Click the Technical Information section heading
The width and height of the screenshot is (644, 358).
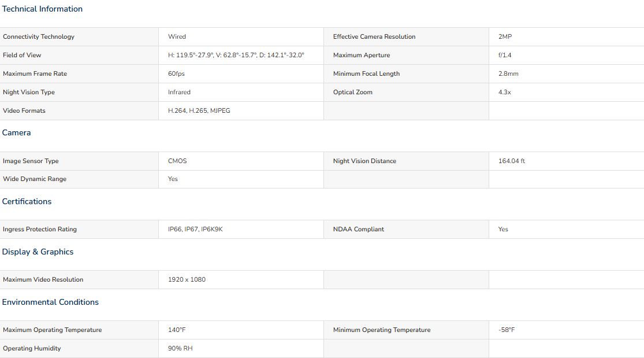[x=42, y=9]
